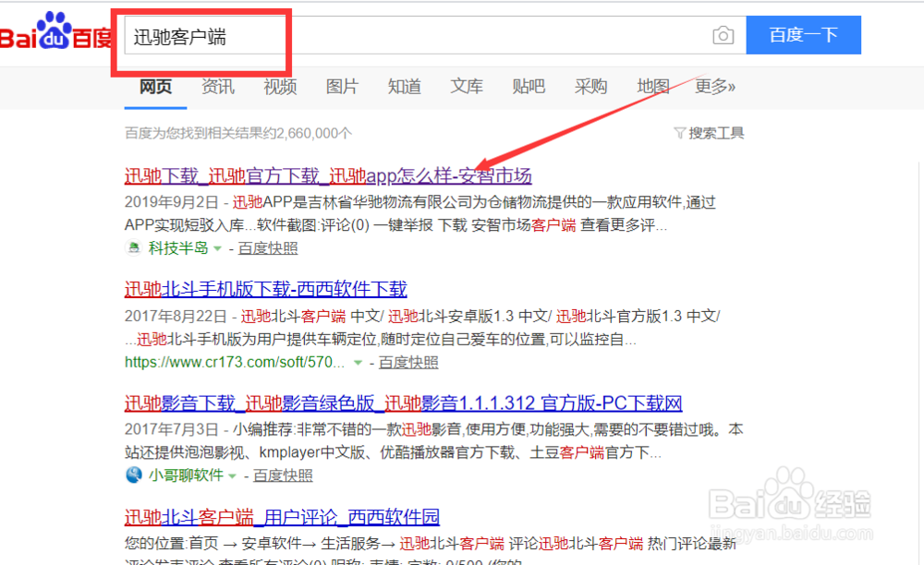Expand the dropdown arrow beside cr173.com URL

tap(358, 363)
